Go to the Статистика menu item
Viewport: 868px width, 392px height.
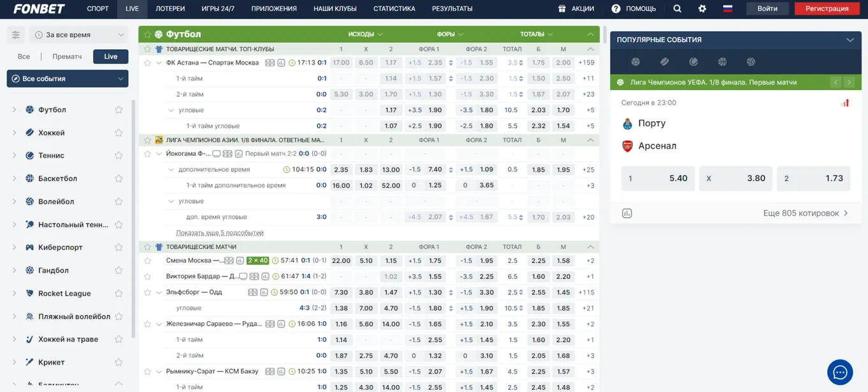tap(394, 9)
